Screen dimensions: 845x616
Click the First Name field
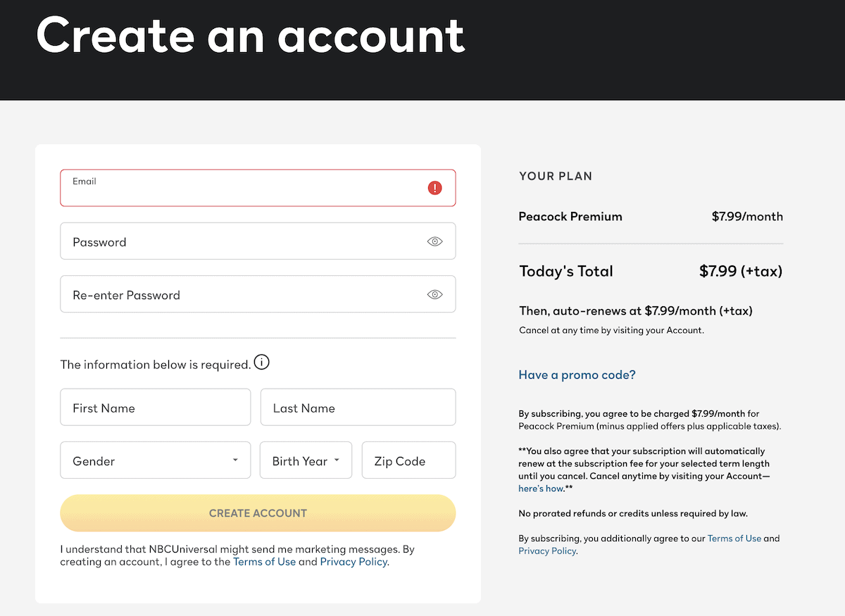(x=156, y=408)
